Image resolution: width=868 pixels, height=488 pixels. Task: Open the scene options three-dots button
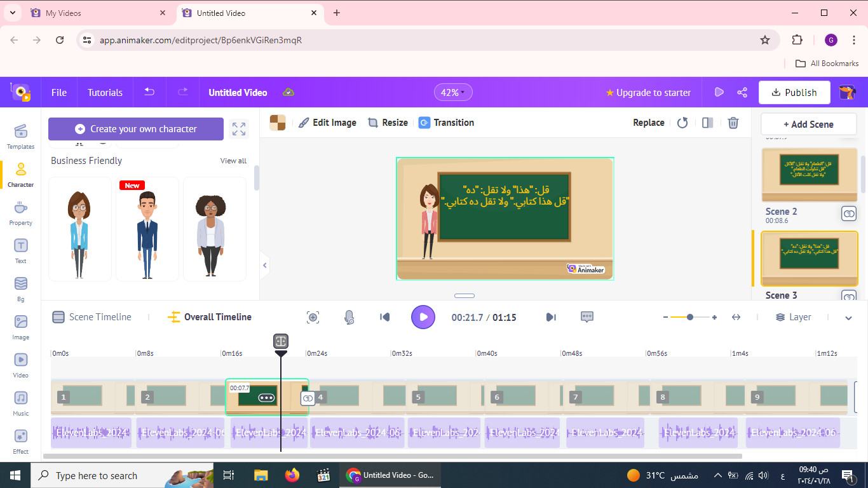[x=266, y=398]
